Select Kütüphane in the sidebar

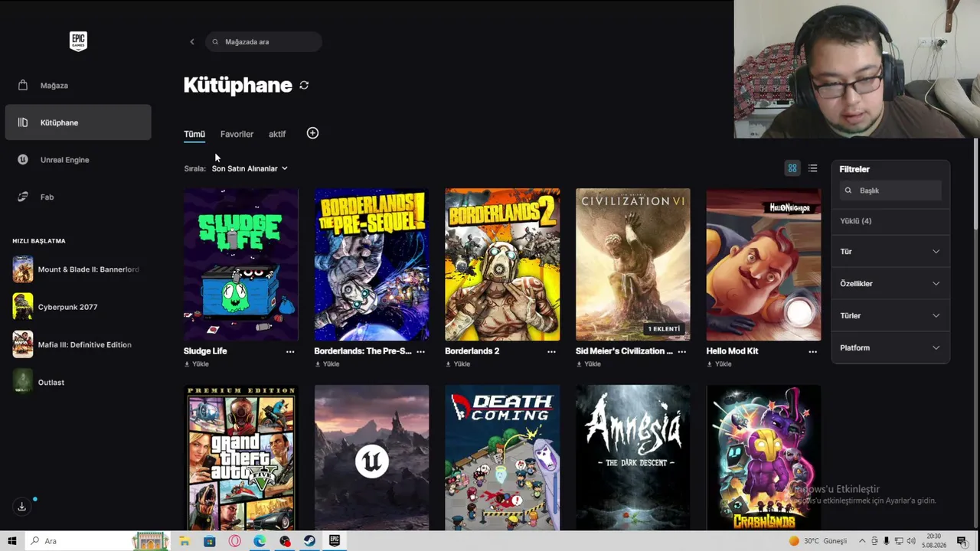pos(78,122)
